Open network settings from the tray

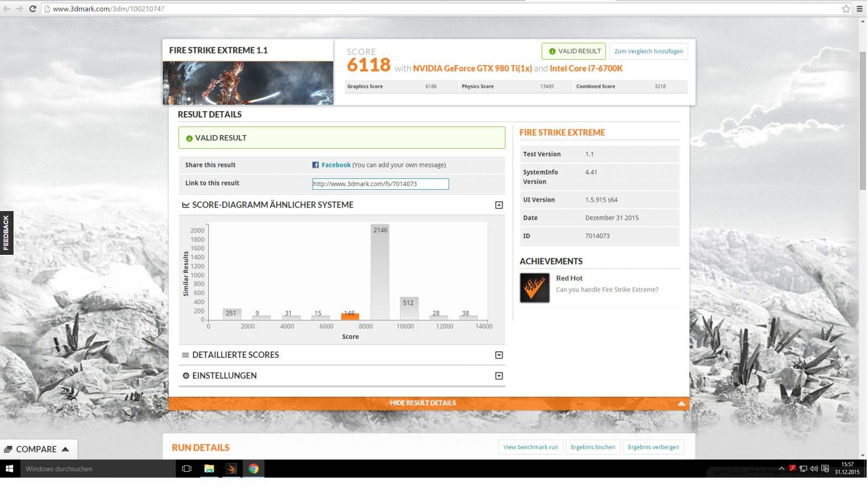pyautogui.click(x=803, y=468)
